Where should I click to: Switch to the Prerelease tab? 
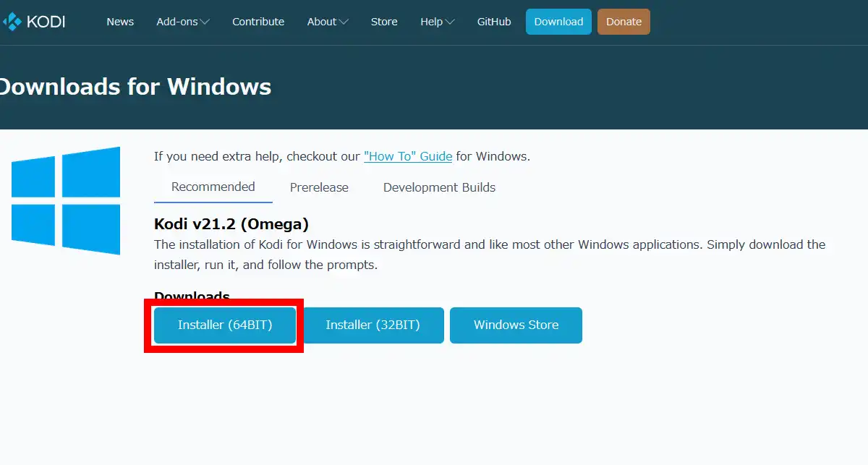point(319,188)
